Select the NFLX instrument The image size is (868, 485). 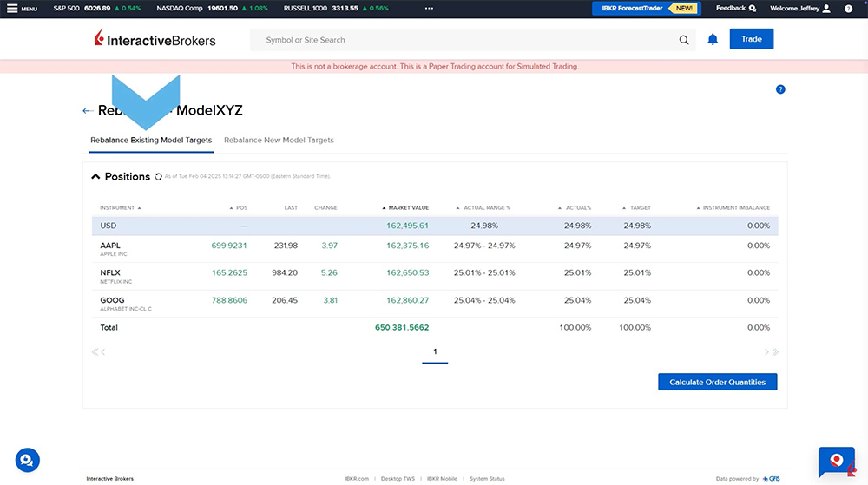point(110,272)
